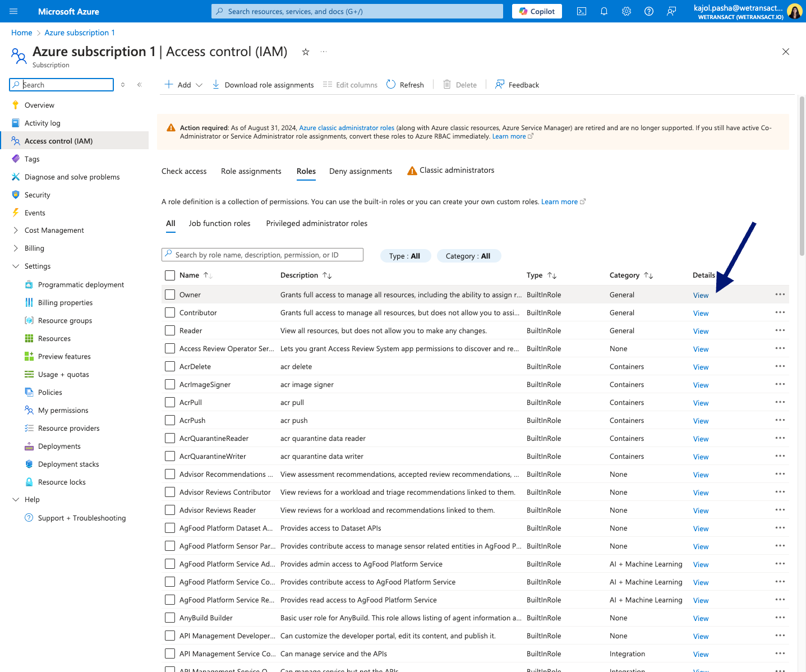Viewport: 806px width, 672px height.
Task: Click Download role assignments icon
Action: click(216, 85)
